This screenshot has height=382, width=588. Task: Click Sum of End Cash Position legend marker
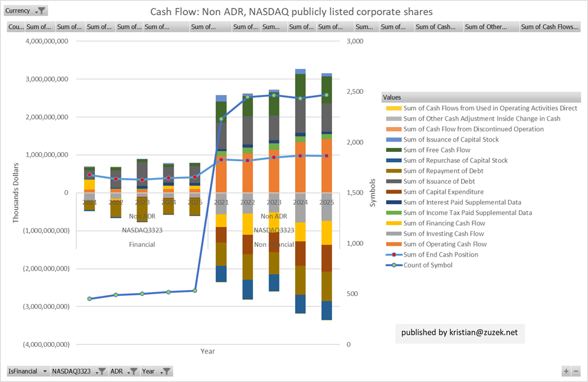pos(393,255)
